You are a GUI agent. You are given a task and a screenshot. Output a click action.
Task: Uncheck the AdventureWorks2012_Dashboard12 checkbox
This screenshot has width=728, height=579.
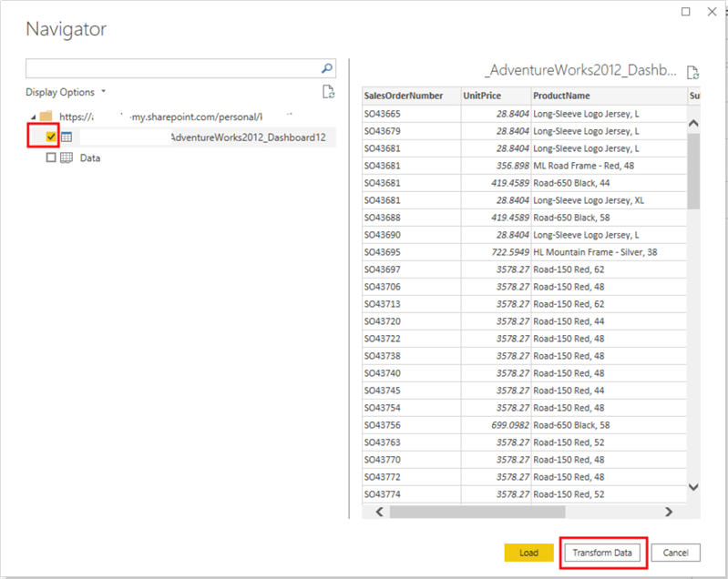pos(51,137)
